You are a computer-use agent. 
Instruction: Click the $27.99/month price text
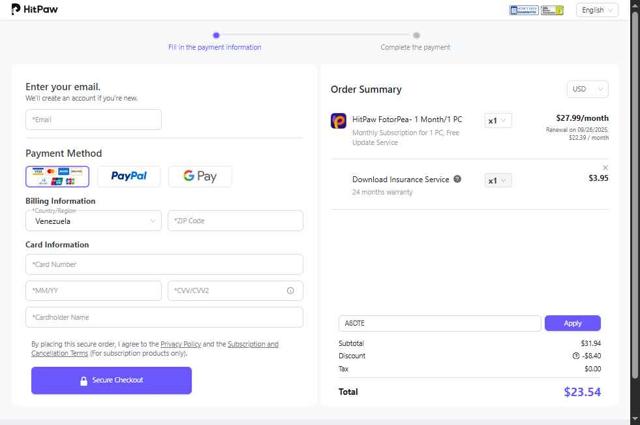tap(582, 118)
